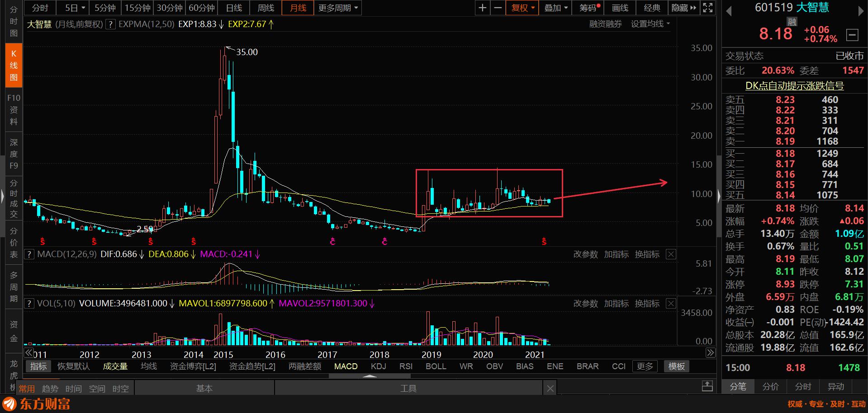Open MACD indicator help question mark
Screen dimensions: 868x413
pyautogui.click(x=29, y=254)
